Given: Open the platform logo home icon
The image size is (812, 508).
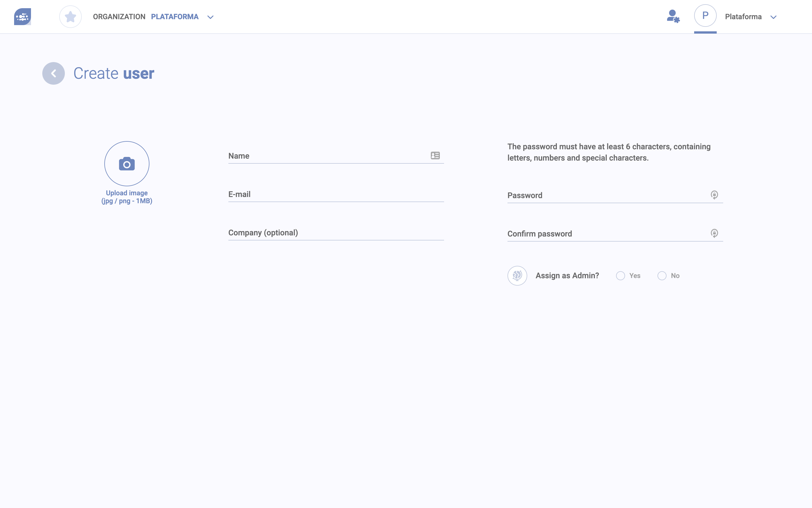Looking at the screenshot, I should pyautogui.click(x=23, y=16).
